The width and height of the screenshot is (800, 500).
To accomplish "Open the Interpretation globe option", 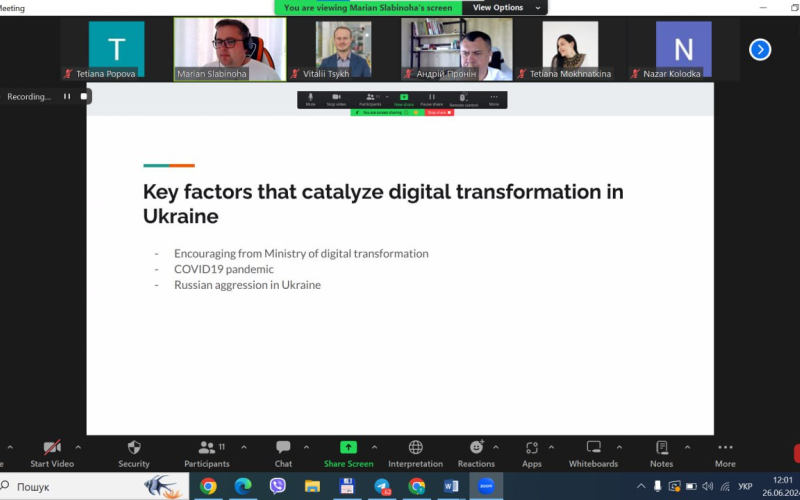I will pos(415,454).
